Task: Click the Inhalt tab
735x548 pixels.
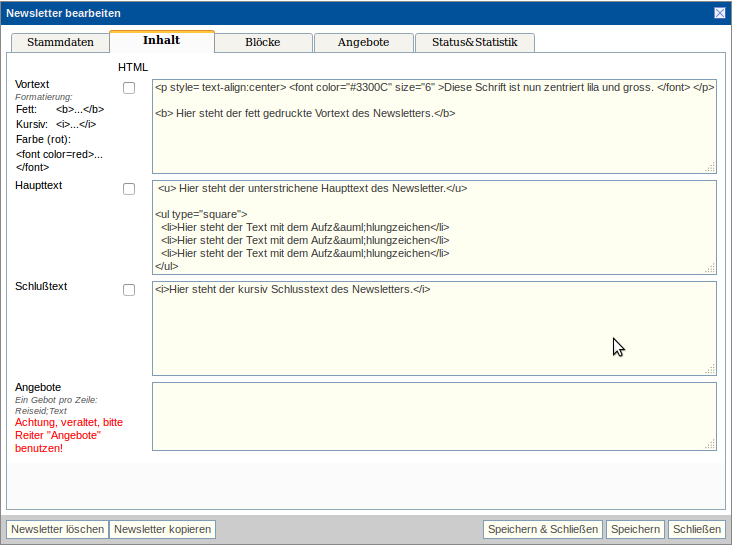Action: pyautogui.click(x=161, y=41)
